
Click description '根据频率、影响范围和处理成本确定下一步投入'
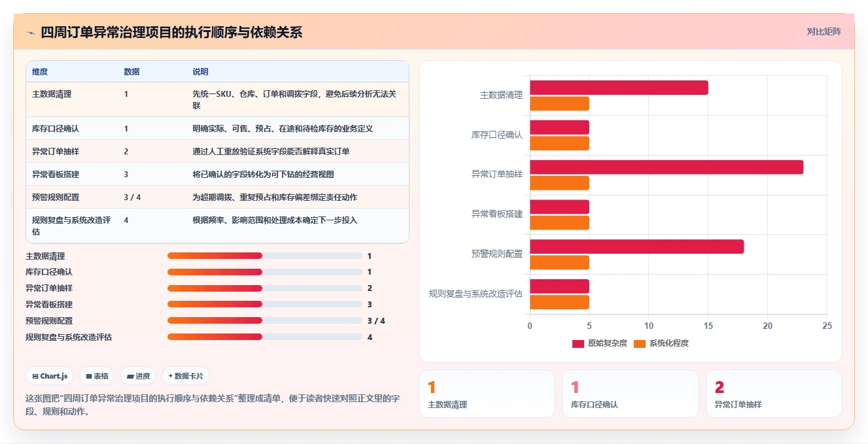tap(275, 220)
